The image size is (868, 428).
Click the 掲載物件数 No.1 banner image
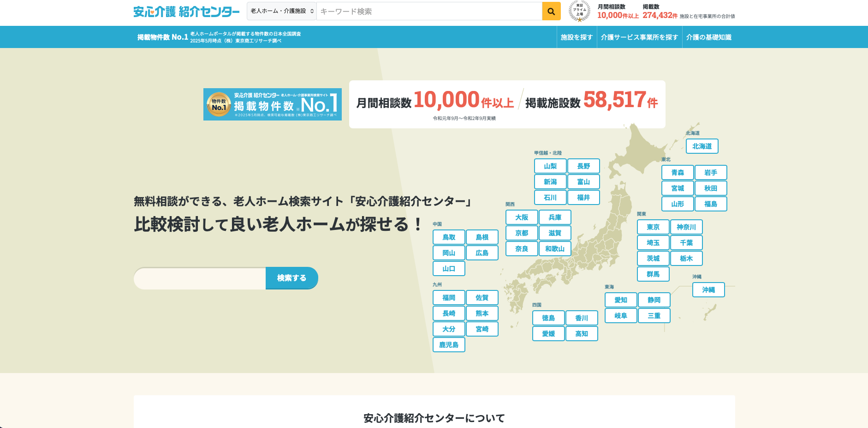point(272,104)
